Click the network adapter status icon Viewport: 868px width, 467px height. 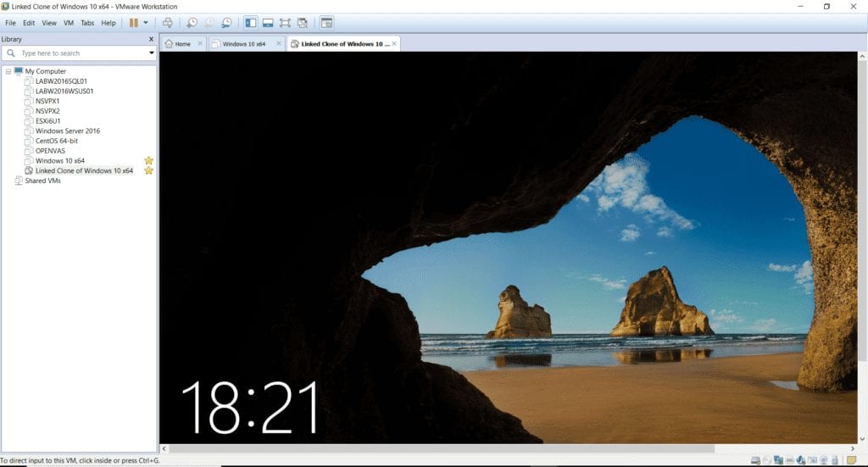click(x=778, y=460)
